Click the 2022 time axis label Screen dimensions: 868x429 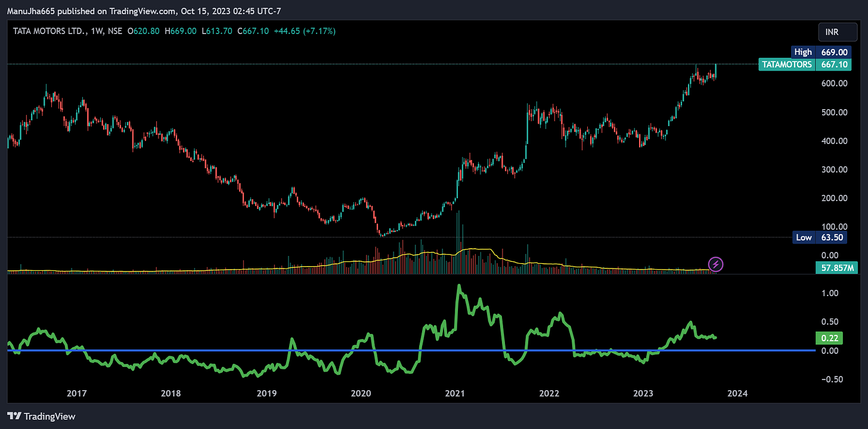coord(549,393)
